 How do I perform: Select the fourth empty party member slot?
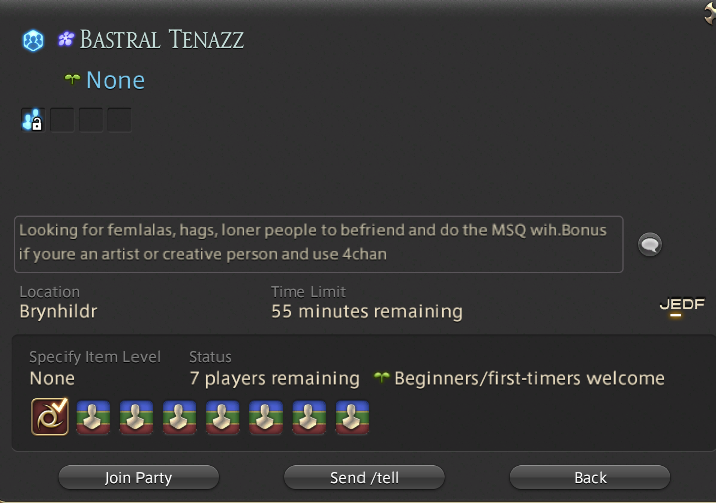222,417
